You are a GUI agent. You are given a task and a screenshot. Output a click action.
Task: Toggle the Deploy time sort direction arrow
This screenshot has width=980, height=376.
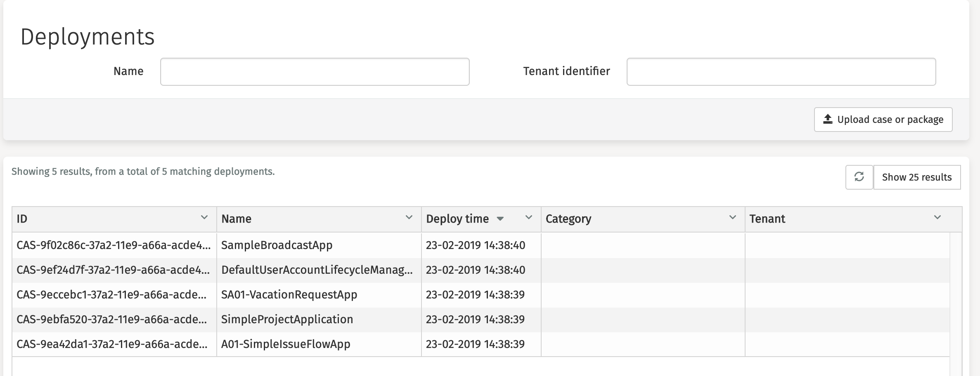tap(500, 219)
